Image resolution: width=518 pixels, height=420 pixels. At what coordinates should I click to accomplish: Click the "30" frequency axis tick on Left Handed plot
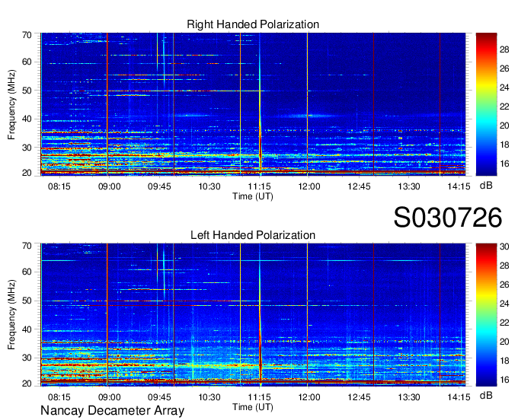tap(27, 358)
